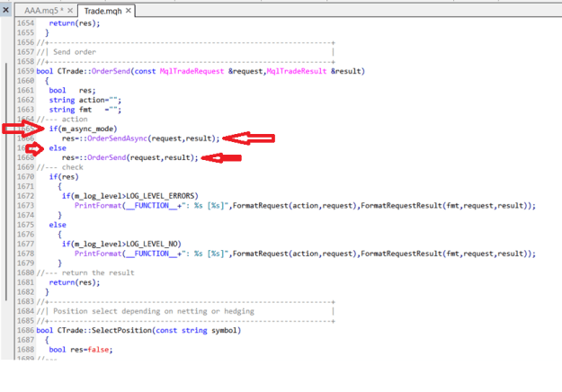Click 'MqlTradeRequest' type on line 1659
Image resolution: width=562 pixels, height=392 pixels.
coord(192,71)
